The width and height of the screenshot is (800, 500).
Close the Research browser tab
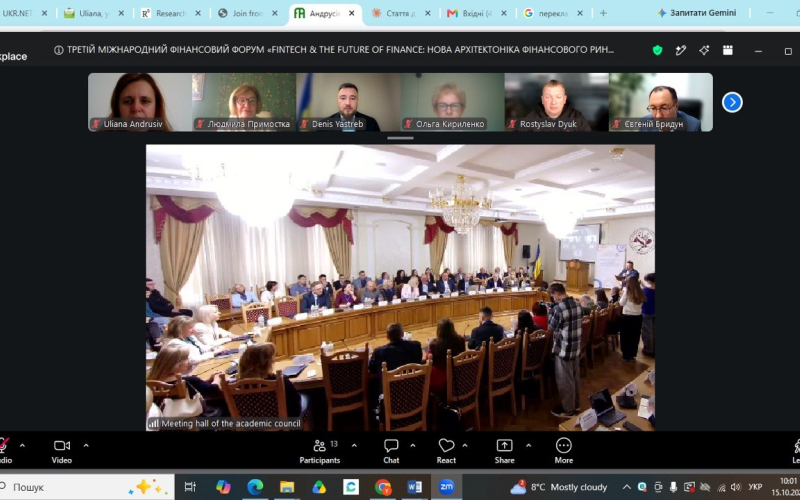click(x=198, y=13)
